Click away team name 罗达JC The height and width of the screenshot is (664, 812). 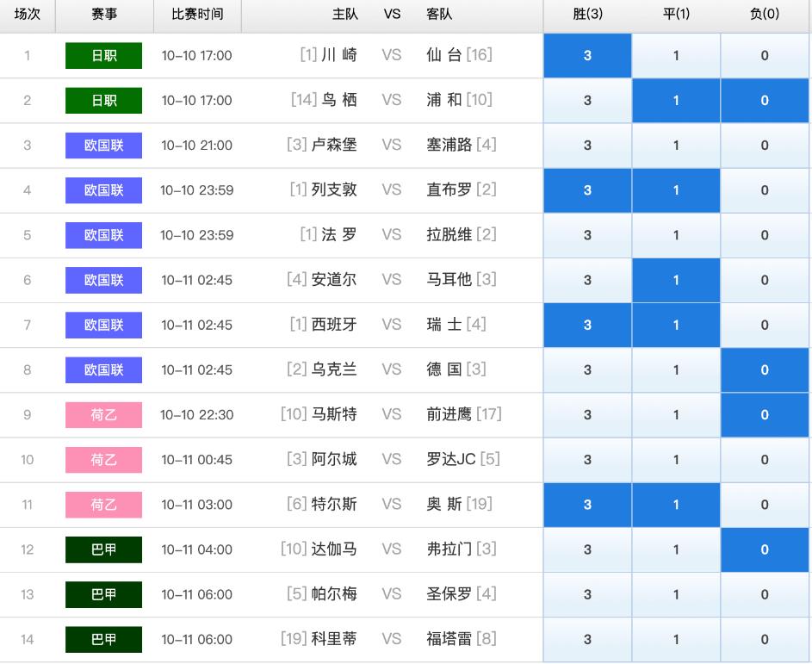click(451, 459)
